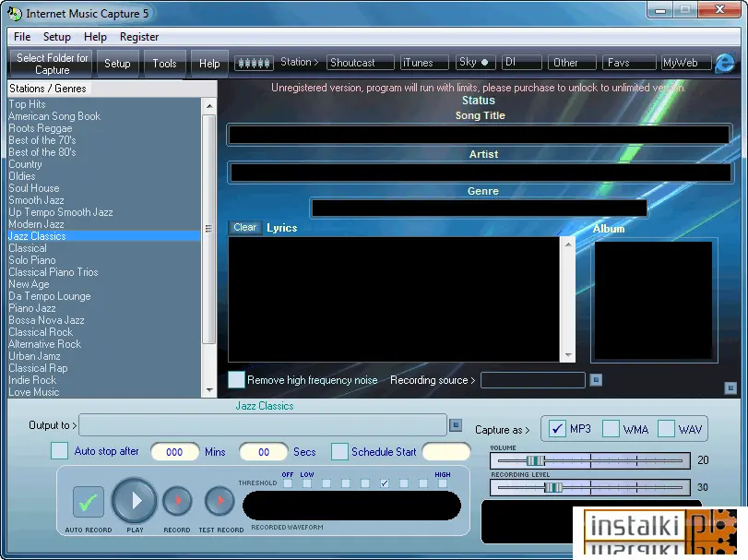Click the checked threshold level box

385,483
